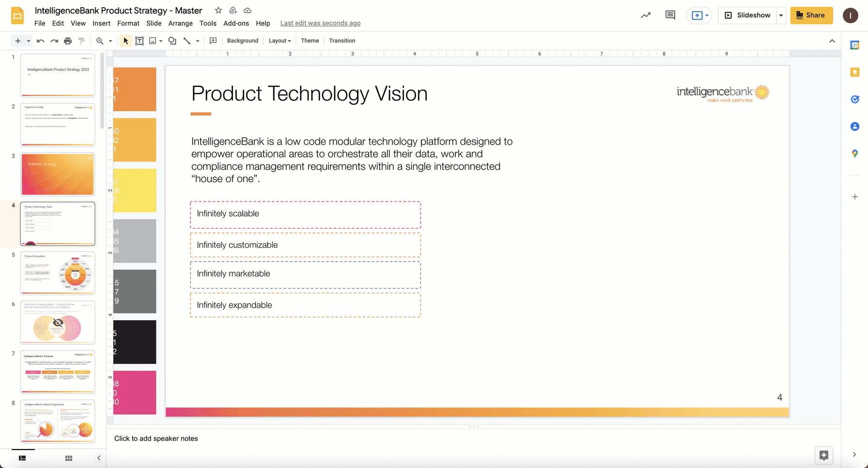Viewport: 868px width, 468px height.
Task: Switch to filmstrip view
Action: [x=22, y=458]
